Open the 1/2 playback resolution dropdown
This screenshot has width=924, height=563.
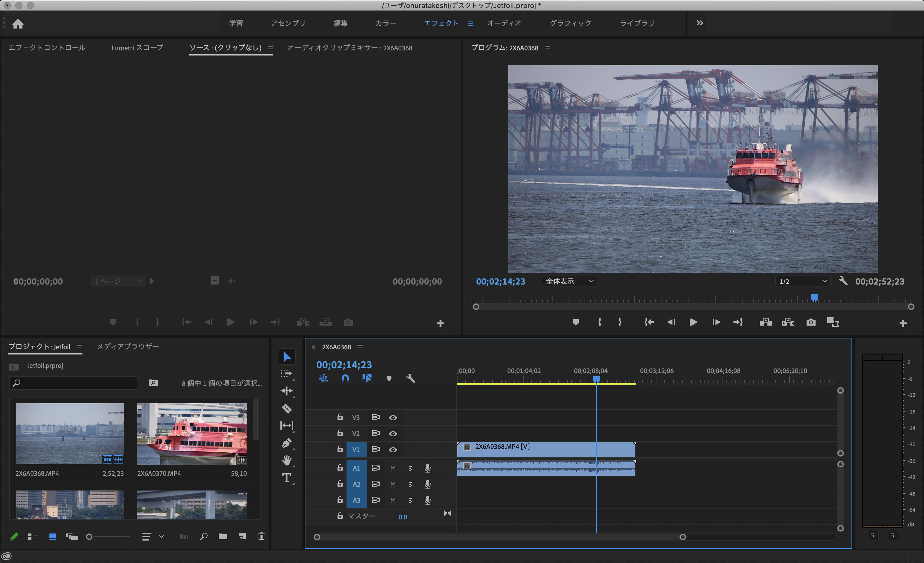pos(803,281)
